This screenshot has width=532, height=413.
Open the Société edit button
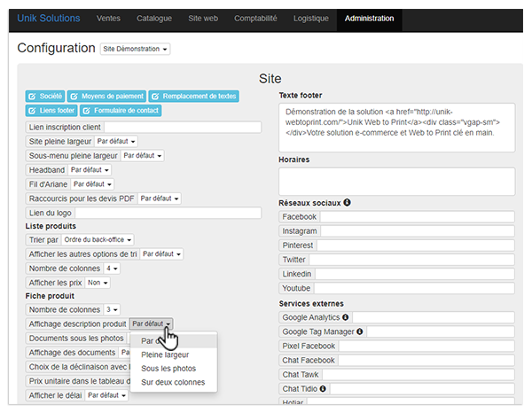click(45, 96)
